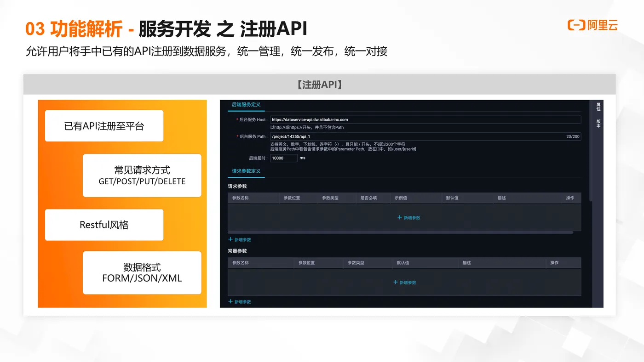This screenshot has height=362, width=644.
Task: Open the 版本 side panel tab
Action: click(598, 123)
